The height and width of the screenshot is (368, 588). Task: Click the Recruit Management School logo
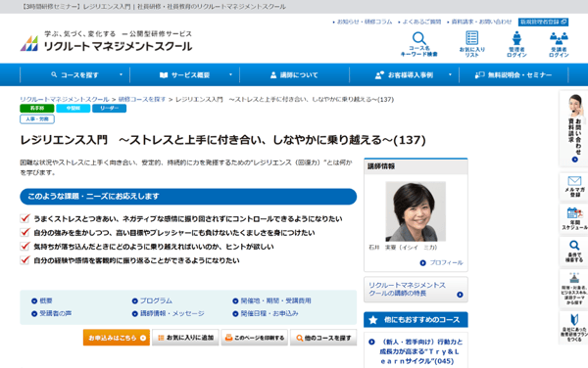[106, 42]
